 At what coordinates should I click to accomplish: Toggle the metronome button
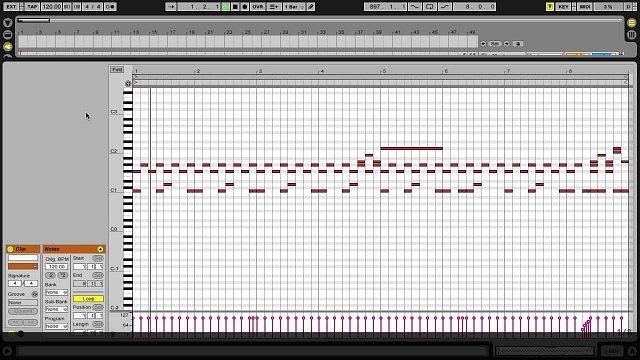point(110,7)
